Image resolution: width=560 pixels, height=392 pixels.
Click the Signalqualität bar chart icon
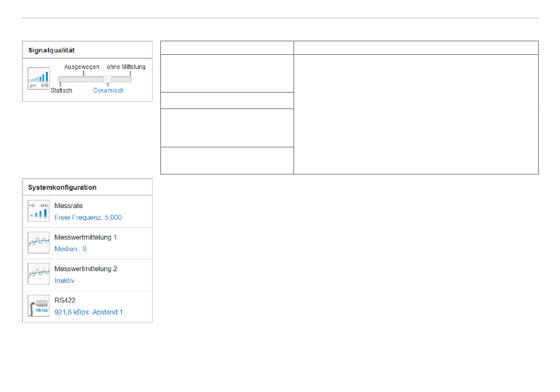(x=38, y=78)
